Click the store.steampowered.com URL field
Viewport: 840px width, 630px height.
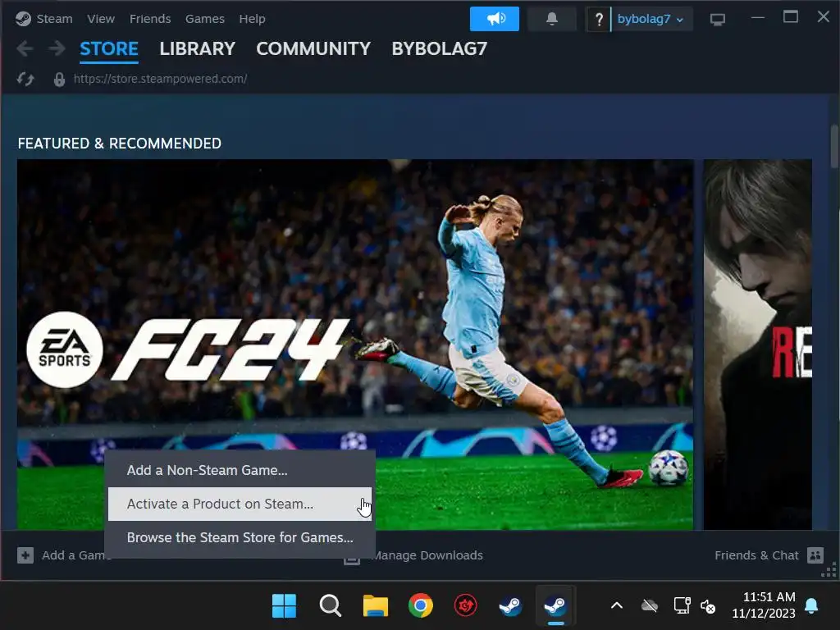pyautogui.click(x=160, y=79)
